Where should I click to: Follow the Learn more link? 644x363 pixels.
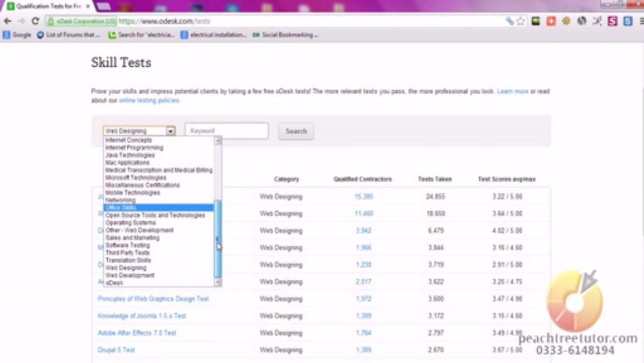click(513, 91)
